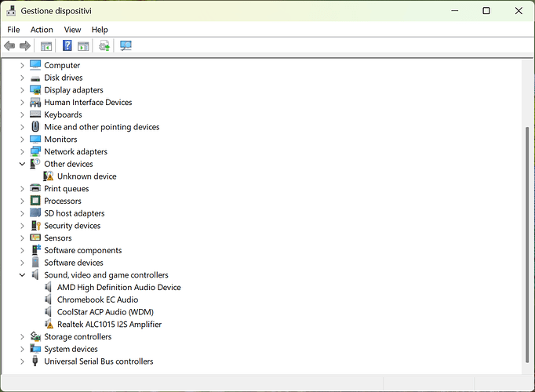Click the System devices icon

pos(35,348)
